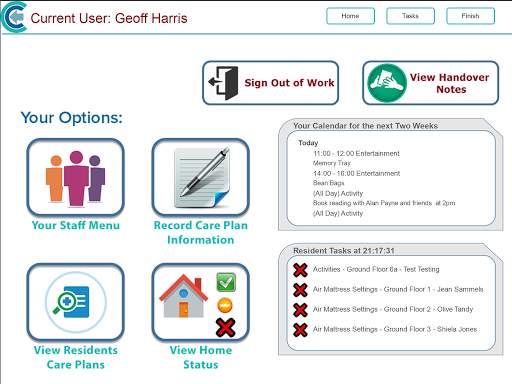Click red X beside Activities Test Testing task
The image size is (512, 384).
(300, 270)
